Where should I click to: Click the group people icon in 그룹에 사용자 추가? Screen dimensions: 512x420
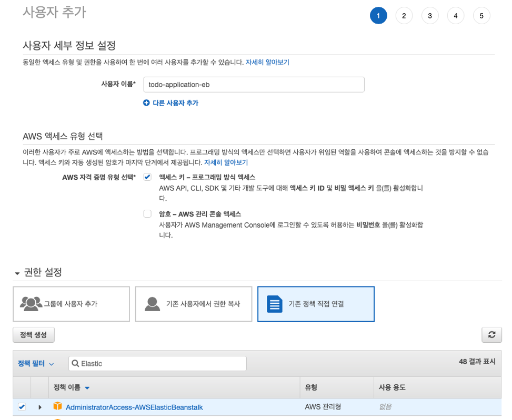[x=31, y=304]
